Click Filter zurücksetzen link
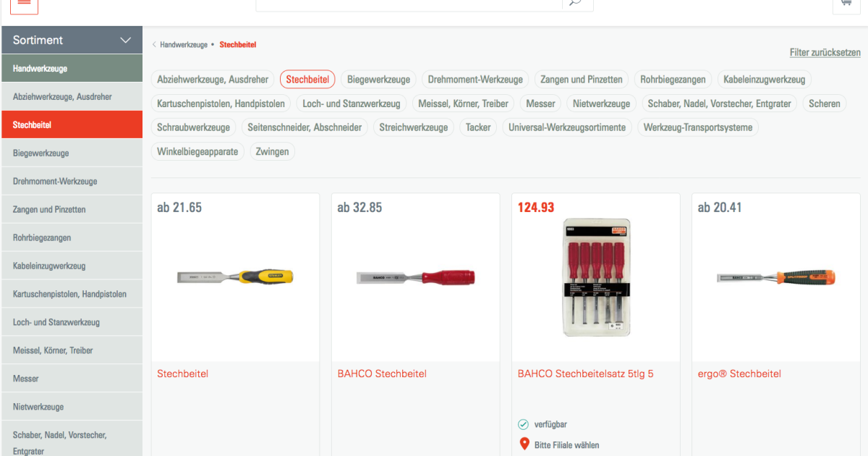 tap(825, 53)
